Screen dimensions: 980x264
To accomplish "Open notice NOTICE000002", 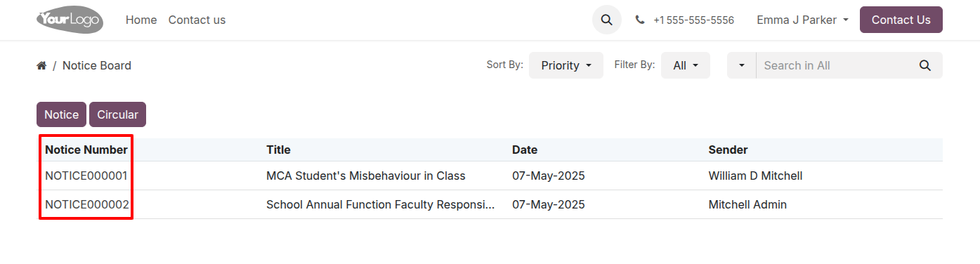I will pos(87,205).
